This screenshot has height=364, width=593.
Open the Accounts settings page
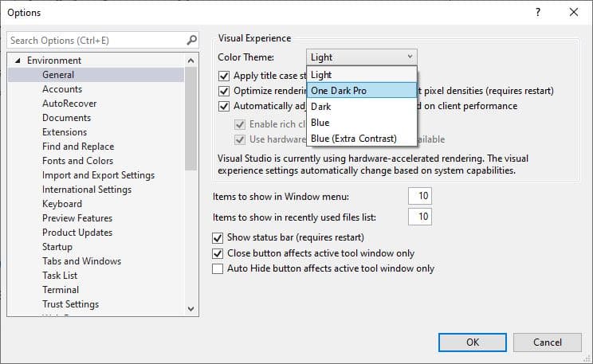click(62, 89)
